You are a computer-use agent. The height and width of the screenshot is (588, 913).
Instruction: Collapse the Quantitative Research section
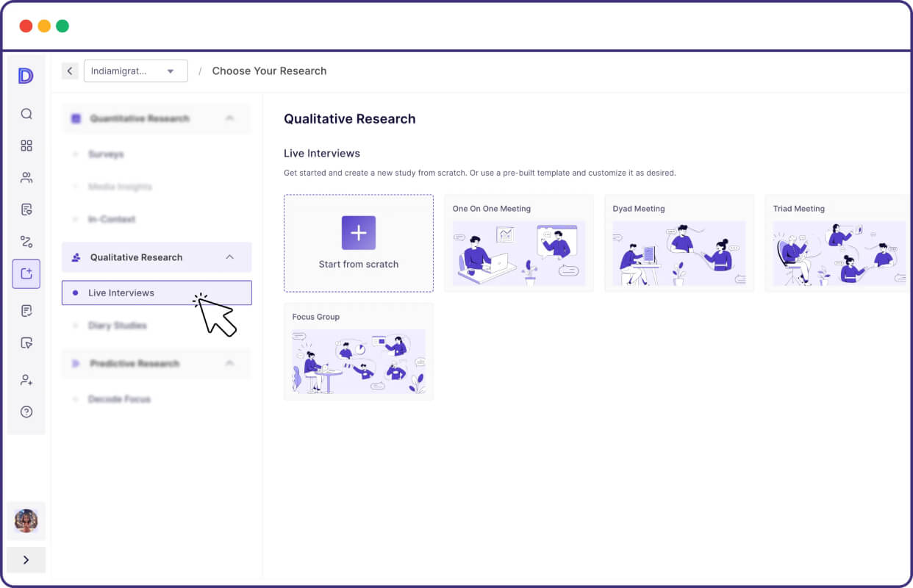click(229, 118)
